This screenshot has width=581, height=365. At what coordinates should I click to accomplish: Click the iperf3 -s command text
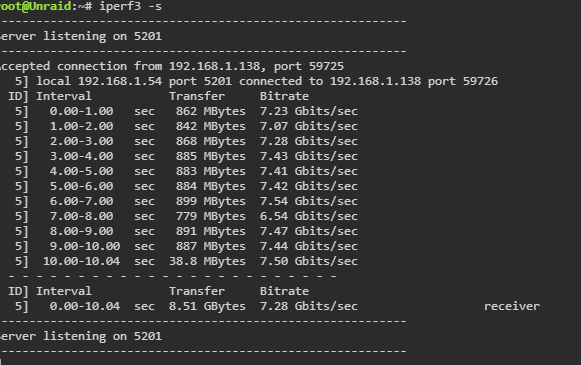[130, 6]
